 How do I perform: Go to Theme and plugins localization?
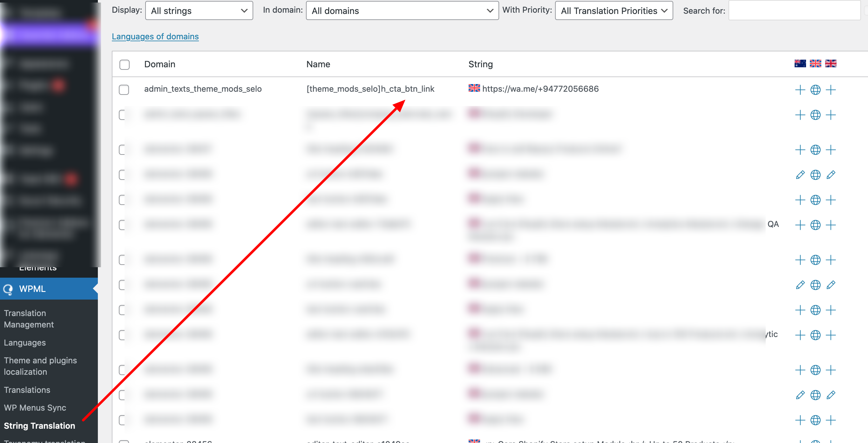click(40, 366)
